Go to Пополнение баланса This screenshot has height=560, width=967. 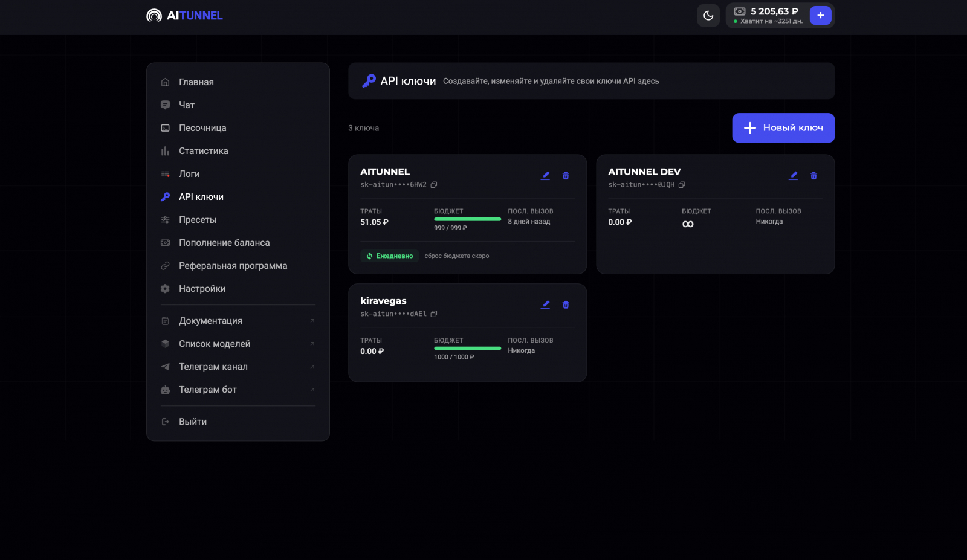(x=238, y=243)
